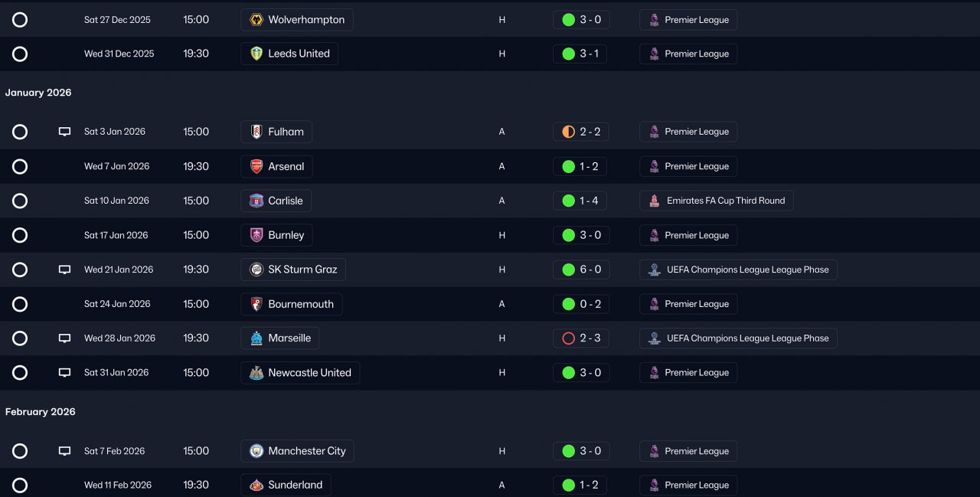The image size is (980, 497).
Task: Click the Arsenal club crest icon
Action: pos(256,166)
